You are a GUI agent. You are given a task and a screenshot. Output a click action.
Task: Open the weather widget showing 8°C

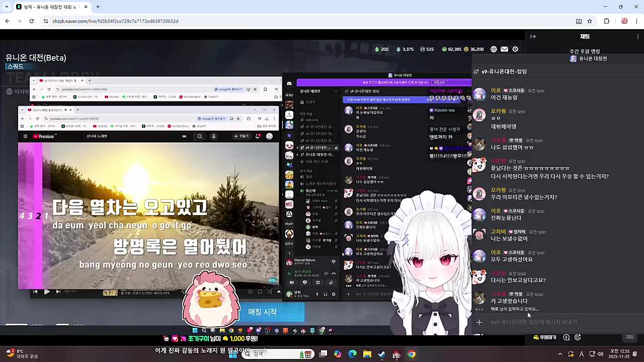(21, 354)
